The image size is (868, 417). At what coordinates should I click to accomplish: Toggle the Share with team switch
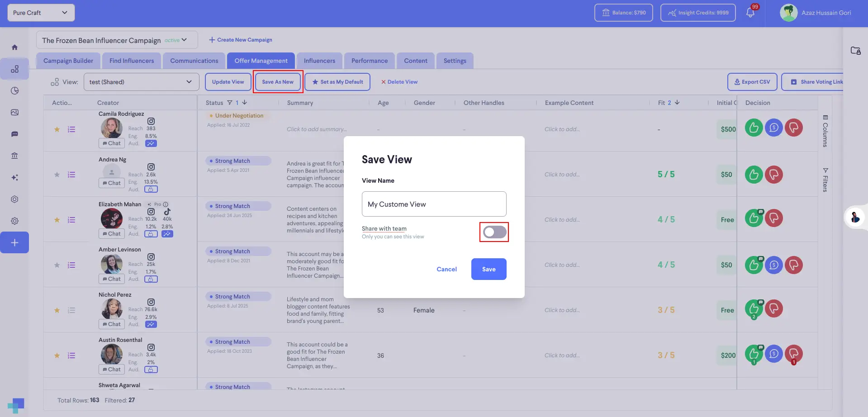tap(494, 232)
